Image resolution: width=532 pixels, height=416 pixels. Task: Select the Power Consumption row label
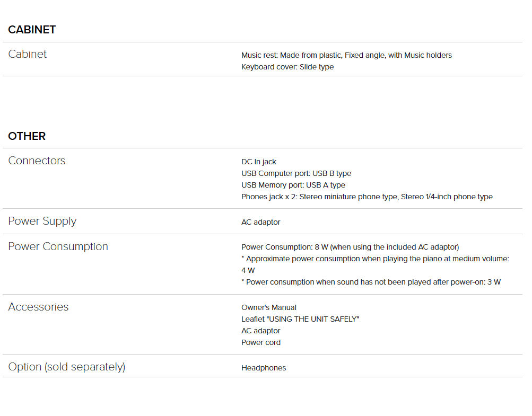pos(58,246)
